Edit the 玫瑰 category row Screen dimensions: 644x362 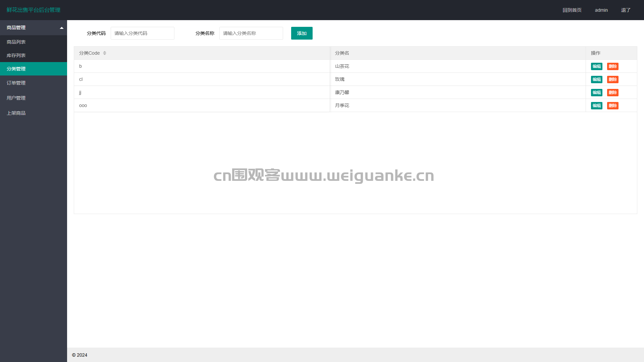(597, 80)
